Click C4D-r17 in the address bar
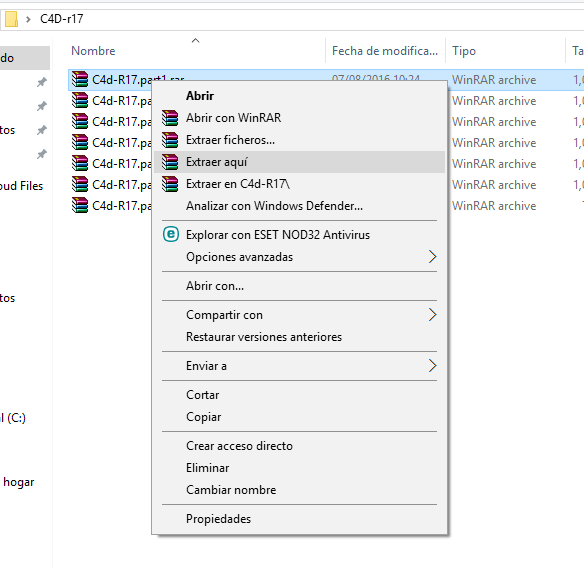This screenshot has height=569, width=584. click(x=62, y=19)
